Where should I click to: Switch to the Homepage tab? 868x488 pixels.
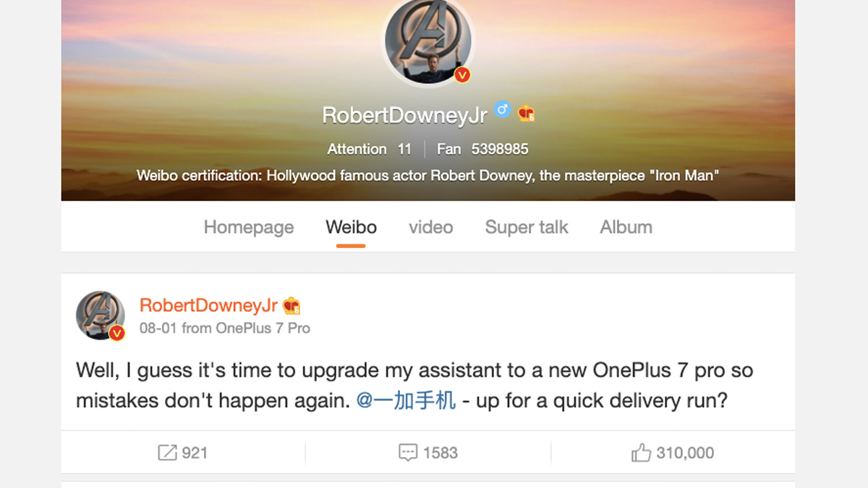[249, 227]
